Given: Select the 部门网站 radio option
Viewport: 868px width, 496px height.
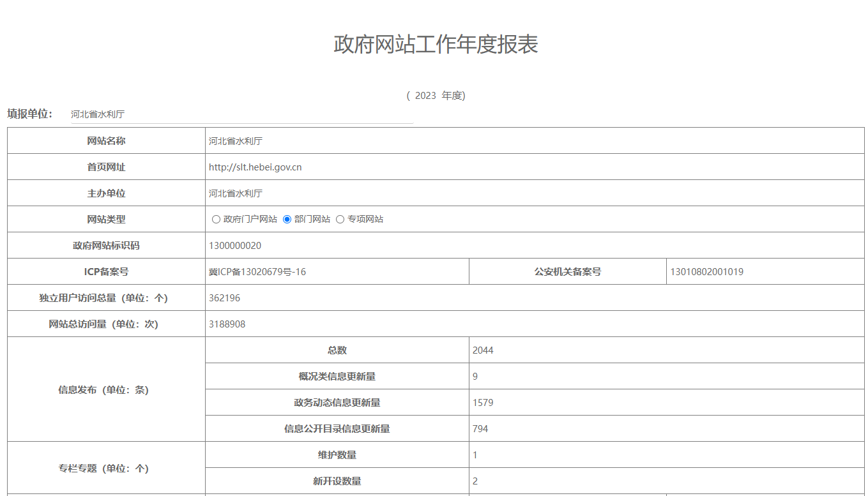Looking at the screenshot, I should click(287, 220).
